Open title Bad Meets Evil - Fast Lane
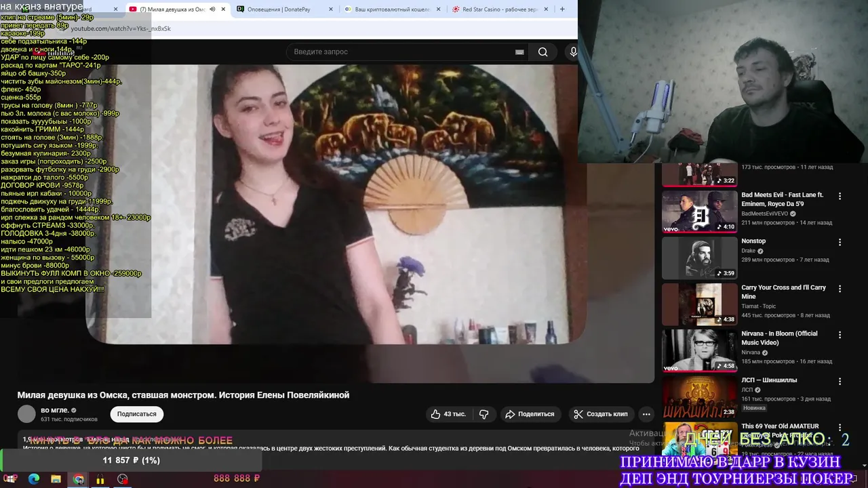Image resolution: width=868 pixels, height=488 pixels. tap(782, 199)
